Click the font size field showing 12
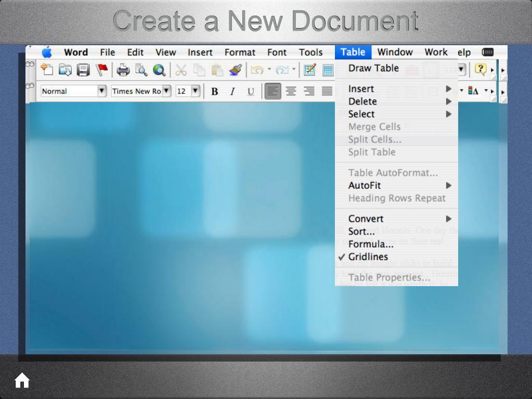The width and height of the screenshot is (532, 399). point(184,91)
